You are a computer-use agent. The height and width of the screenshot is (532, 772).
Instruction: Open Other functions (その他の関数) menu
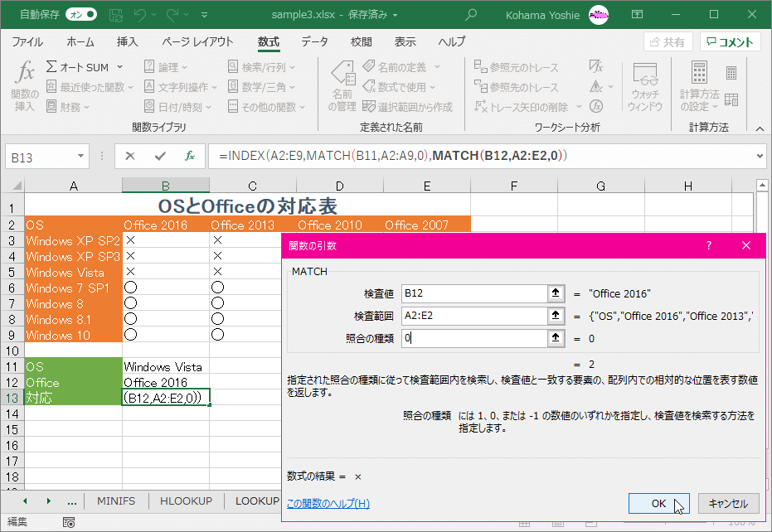(266, 107)
